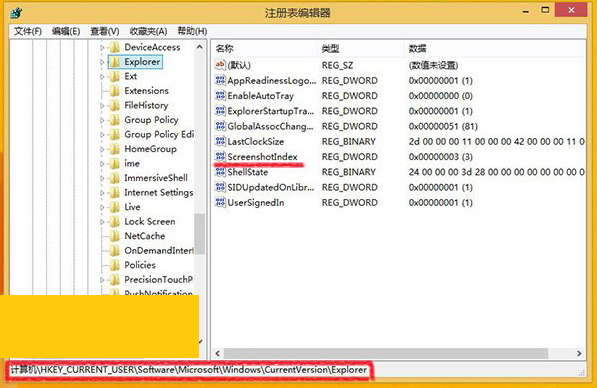
Task: Expand the FileHistory key arrow
Action: click(x=102, y=105)
